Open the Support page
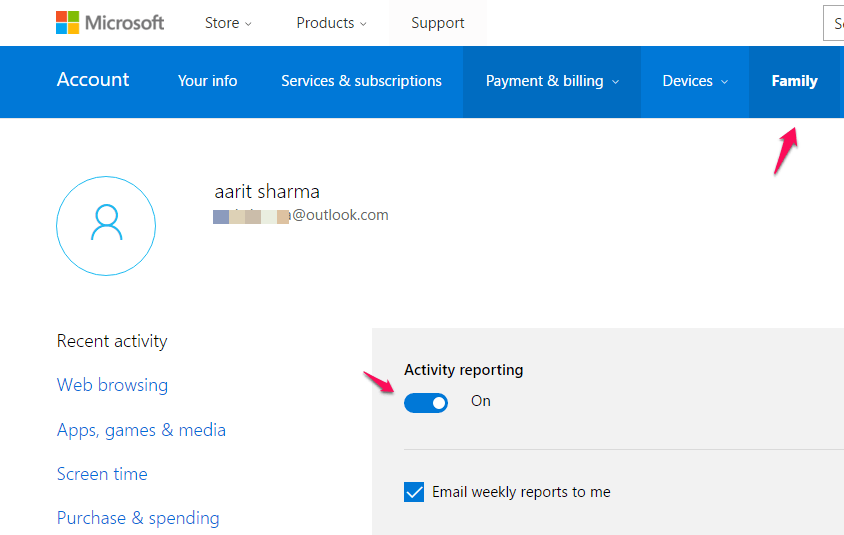Viewport: 844px width, 535px height. coord(438,23)
